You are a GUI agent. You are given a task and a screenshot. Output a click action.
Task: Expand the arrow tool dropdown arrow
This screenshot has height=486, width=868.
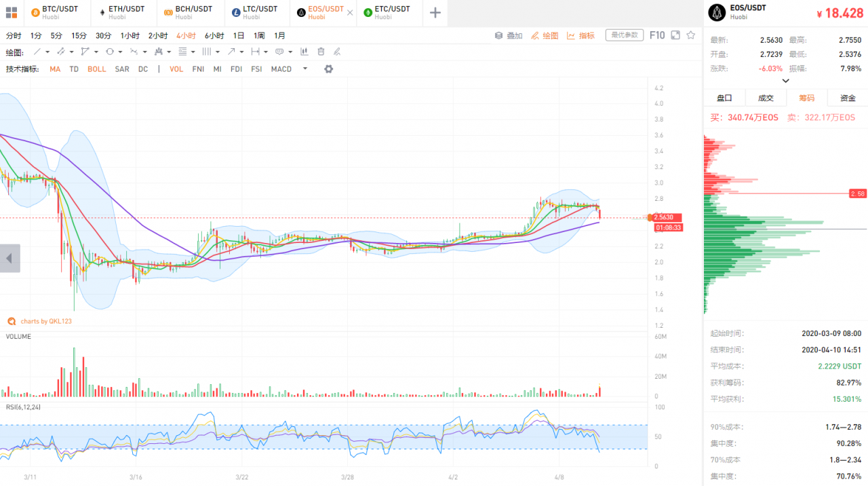(241, 52)
